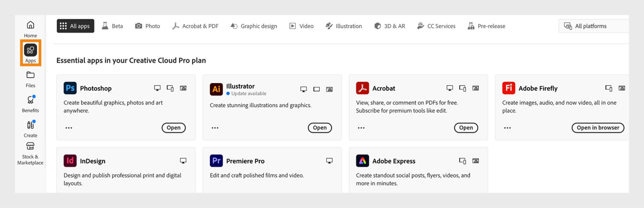Click Acrobat's mobile devices platform icon
Viewport: 644px width, 208px height.
pyautogui.click(x=463, y=88)
